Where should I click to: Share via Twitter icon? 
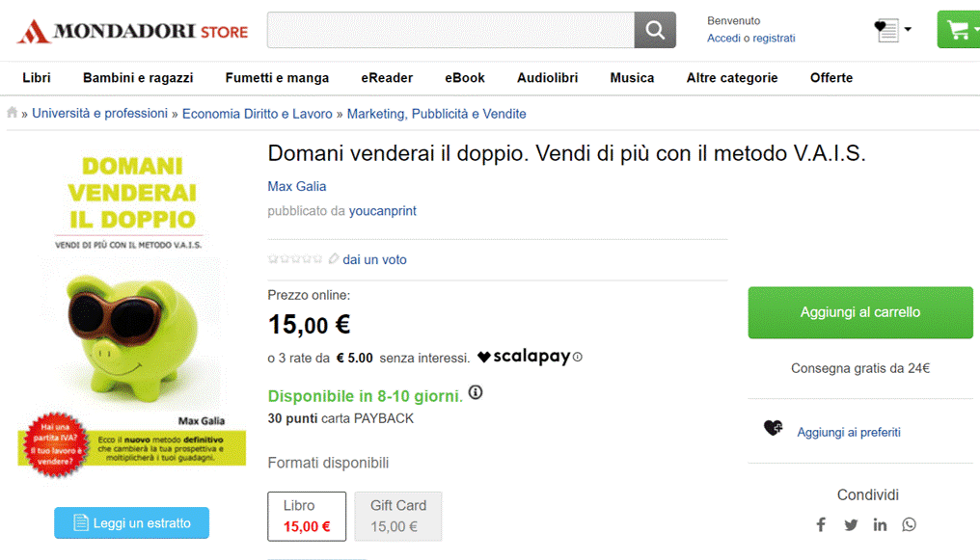[851, 524]
